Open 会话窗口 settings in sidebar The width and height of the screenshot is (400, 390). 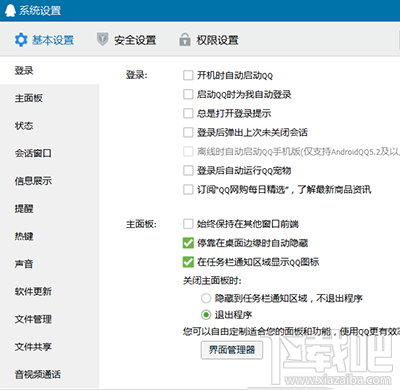point(50,153)
